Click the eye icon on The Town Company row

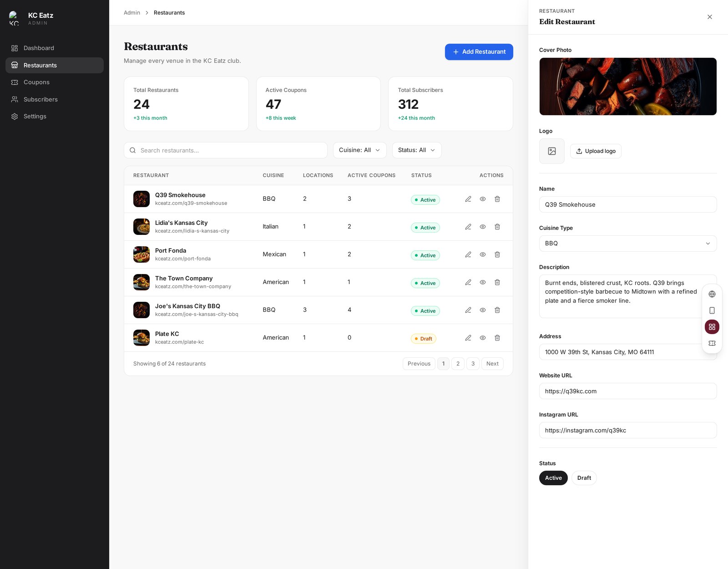pyautogui.click(x=483, y=282)
